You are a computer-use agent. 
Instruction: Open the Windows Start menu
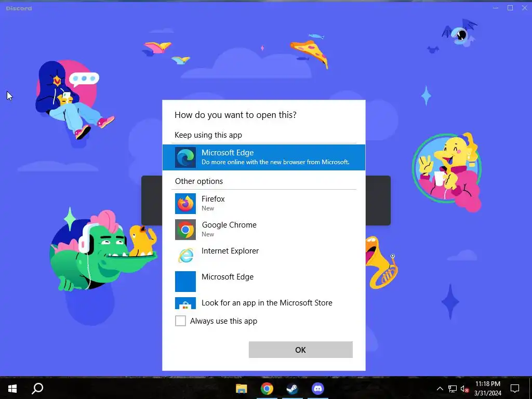click(x=12, y=389)
